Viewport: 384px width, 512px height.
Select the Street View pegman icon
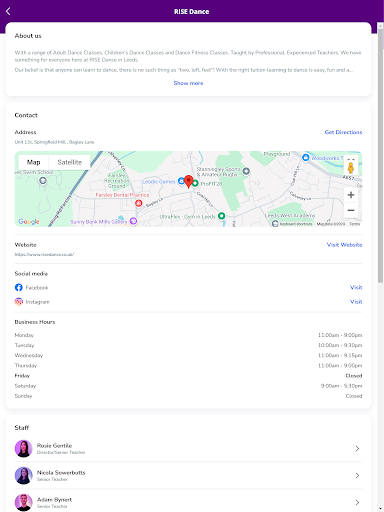(x=351, y=167)
